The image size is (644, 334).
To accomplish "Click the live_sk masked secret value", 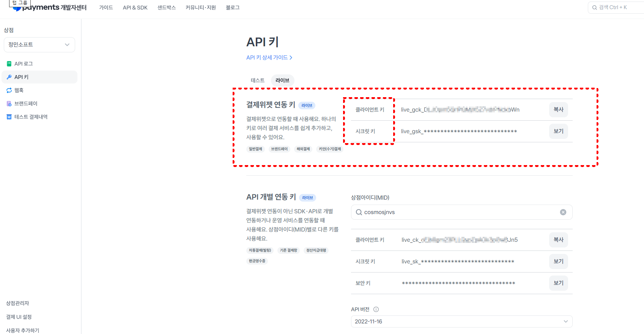I will coord(458,262).
